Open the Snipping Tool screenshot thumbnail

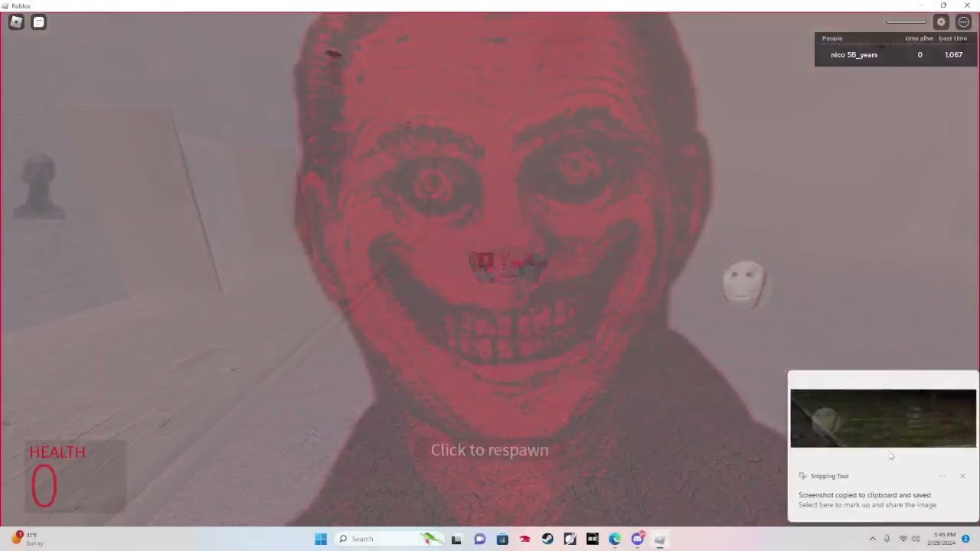[883, 419]
